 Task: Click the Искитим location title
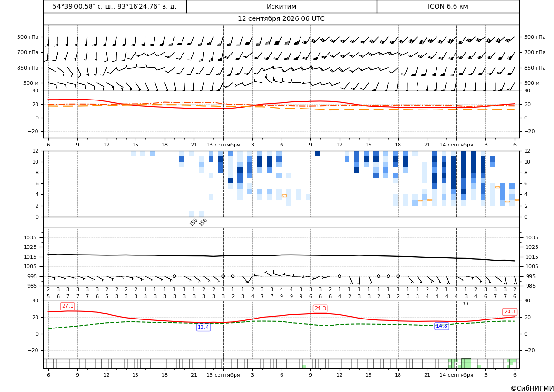[x=282, y=6]
